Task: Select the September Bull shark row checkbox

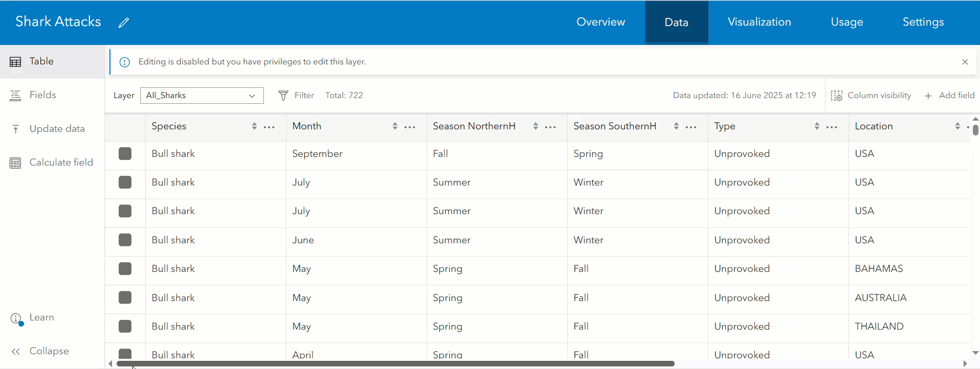Action: [125, 154]
